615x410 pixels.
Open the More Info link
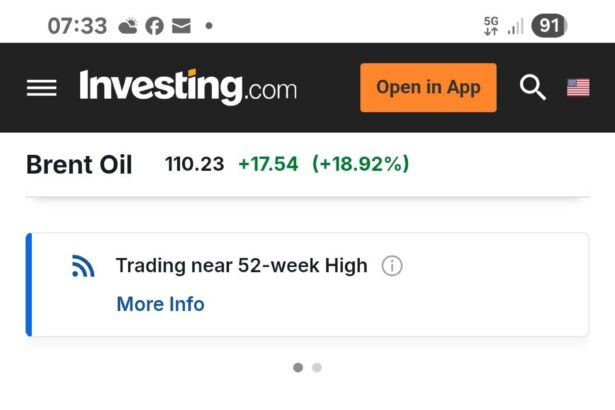pos(160,304)
